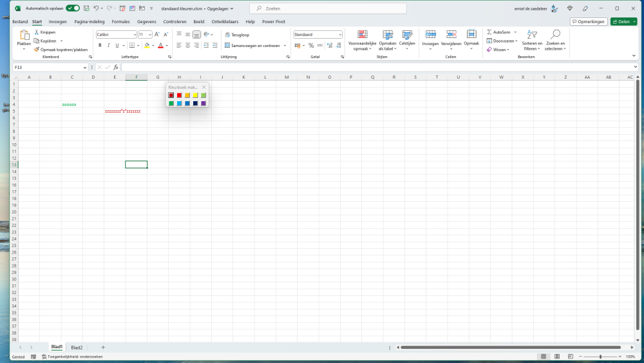
Task: Toggle Automatisch opslaan switch
Action: pyautogui.click(x=73, y=8)
